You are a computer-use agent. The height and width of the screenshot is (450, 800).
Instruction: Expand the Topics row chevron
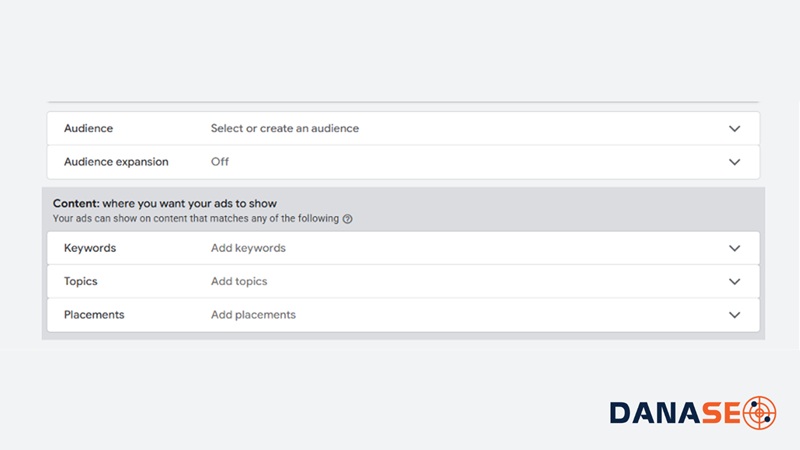pos(734,282)
